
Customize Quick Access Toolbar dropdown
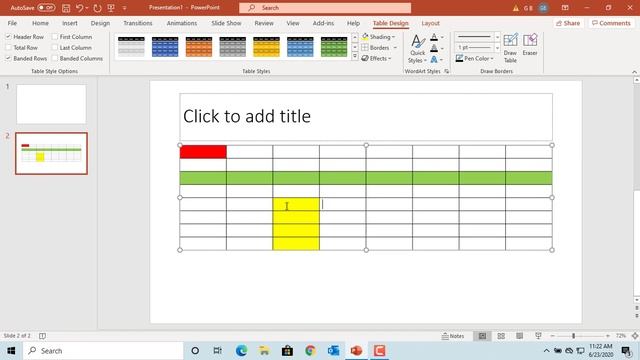coord(124,8)
